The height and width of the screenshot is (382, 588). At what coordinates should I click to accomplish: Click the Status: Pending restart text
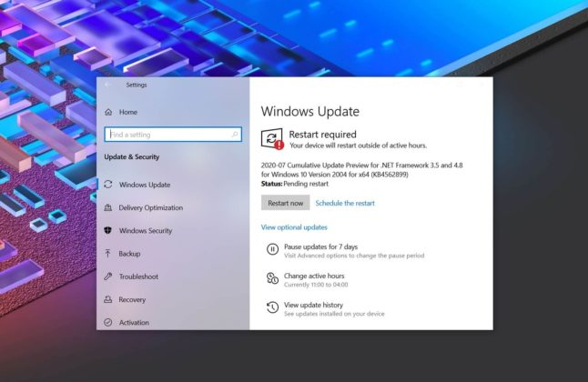tap(295, 184)
